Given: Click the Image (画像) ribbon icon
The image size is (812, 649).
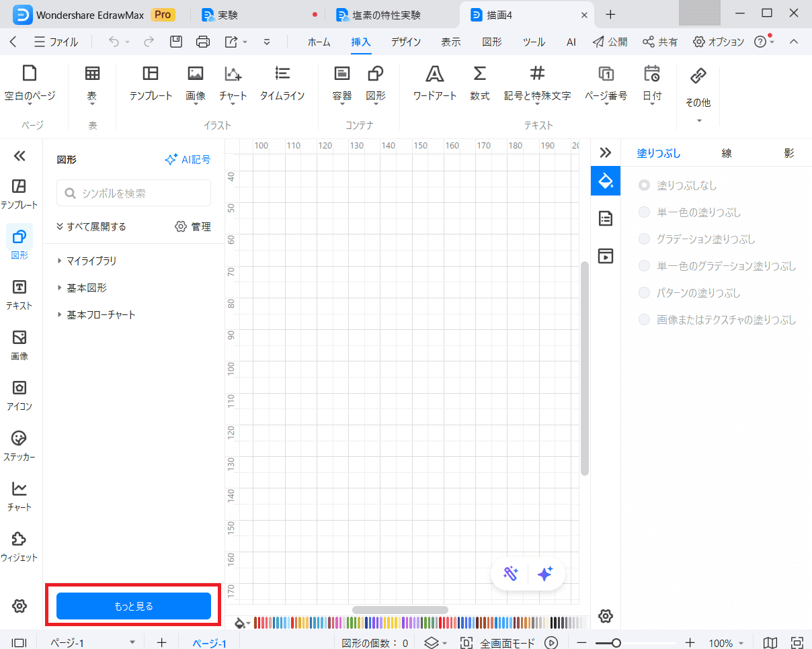Looking at the screenshot, I should pyautogui.click(x=196, y=75).
